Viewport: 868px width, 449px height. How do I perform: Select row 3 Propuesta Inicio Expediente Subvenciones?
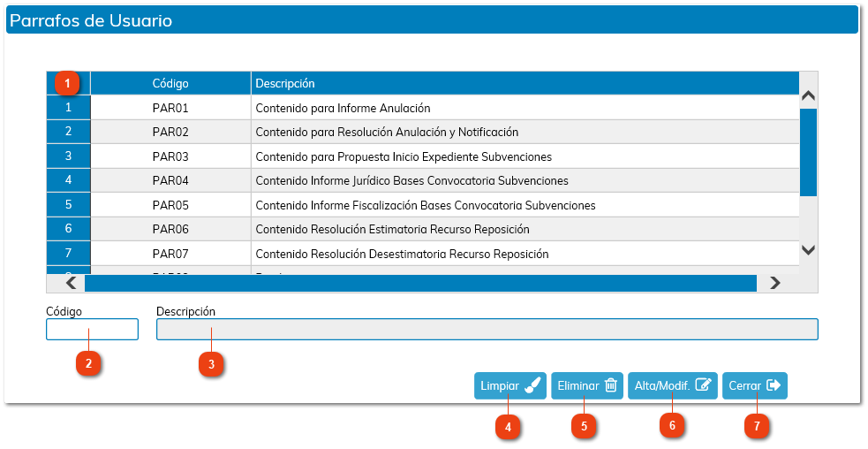pos(403,156)
